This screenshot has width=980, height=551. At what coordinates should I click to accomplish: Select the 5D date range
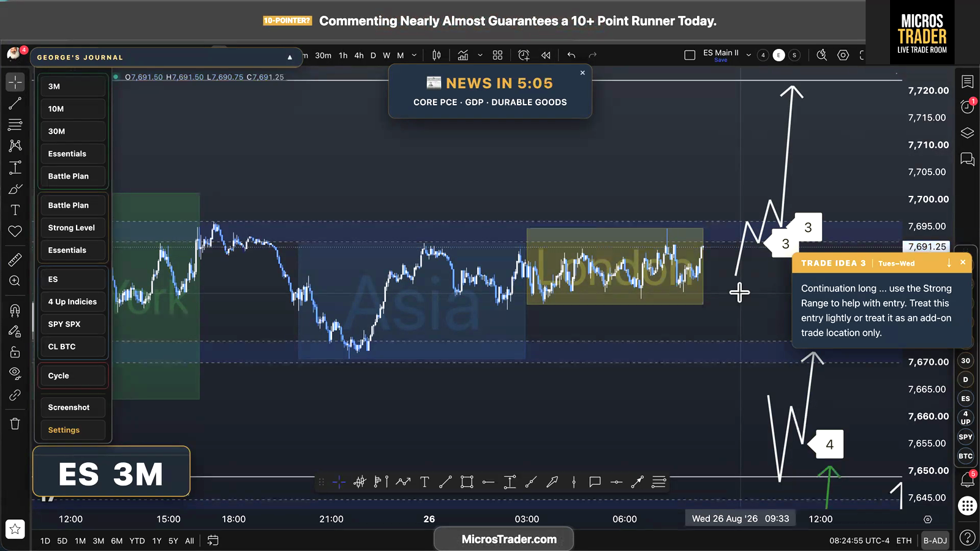pos(62,541)
